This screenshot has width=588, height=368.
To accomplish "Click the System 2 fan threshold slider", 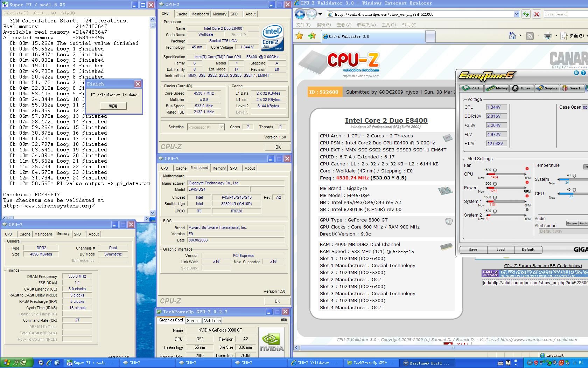I will pos(495,211).
